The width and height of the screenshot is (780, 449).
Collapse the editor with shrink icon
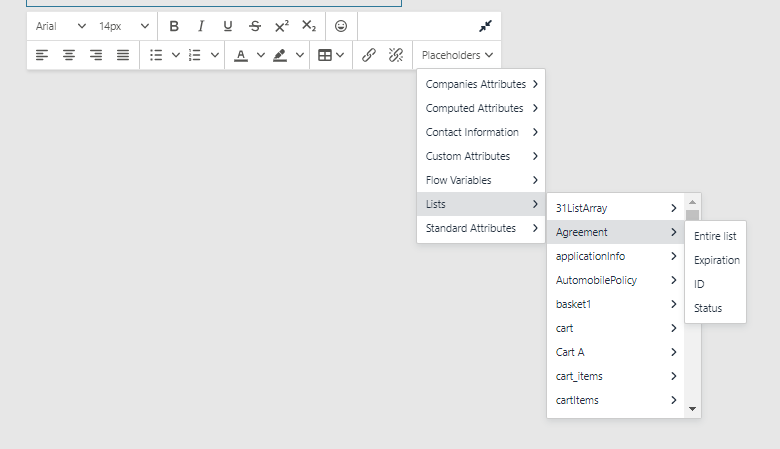[486, 26]
